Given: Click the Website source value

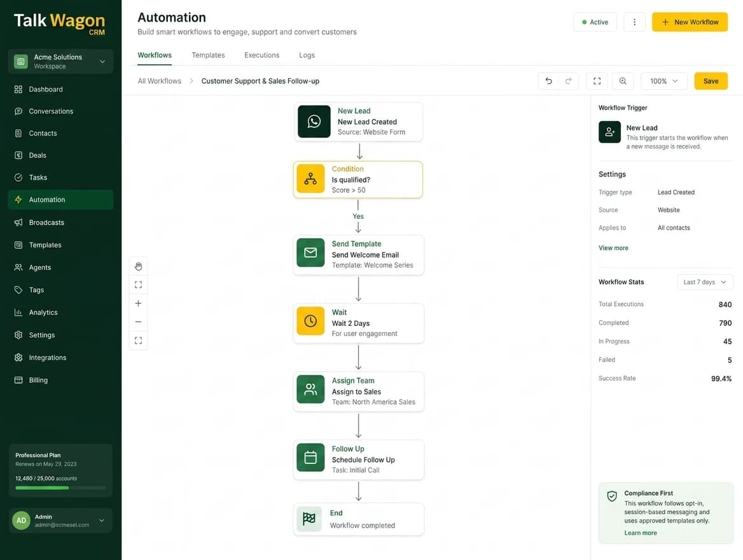Looking at the screenshot, I should click(669, 210).
